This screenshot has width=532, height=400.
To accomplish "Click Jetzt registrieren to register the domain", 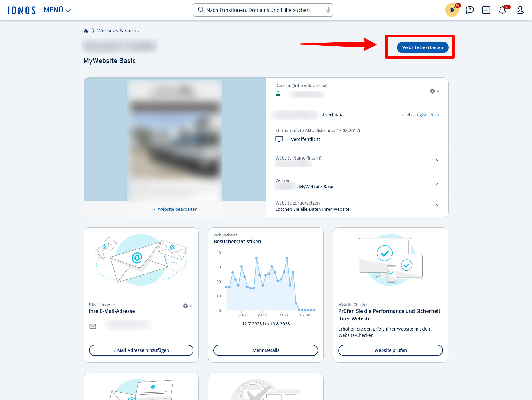I will [x=421, y=114].
